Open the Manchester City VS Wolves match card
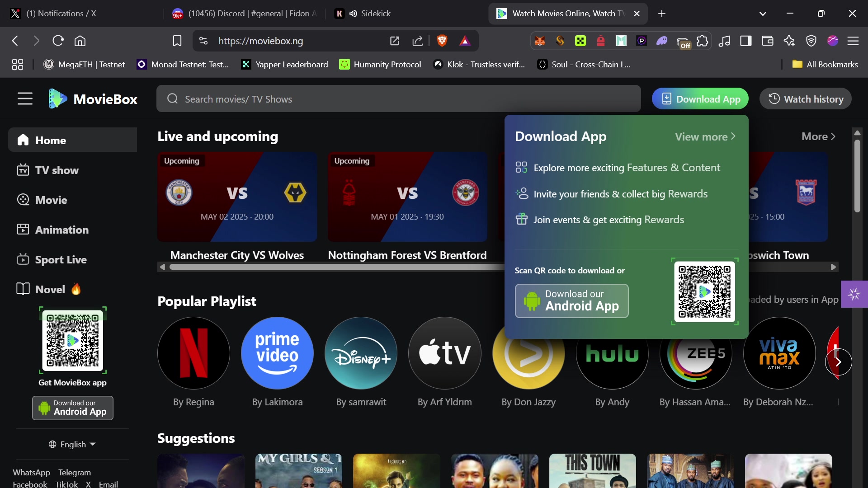Viewport: 868px width, 488px height. [237, 206]
